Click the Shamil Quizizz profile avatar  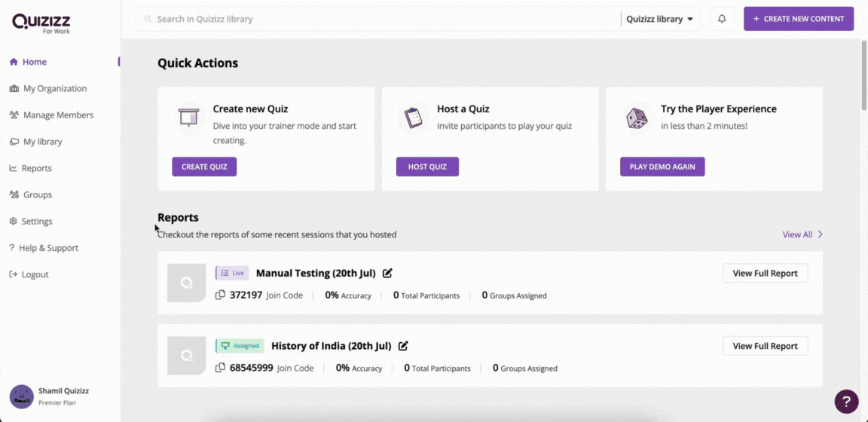pos(22,396)
